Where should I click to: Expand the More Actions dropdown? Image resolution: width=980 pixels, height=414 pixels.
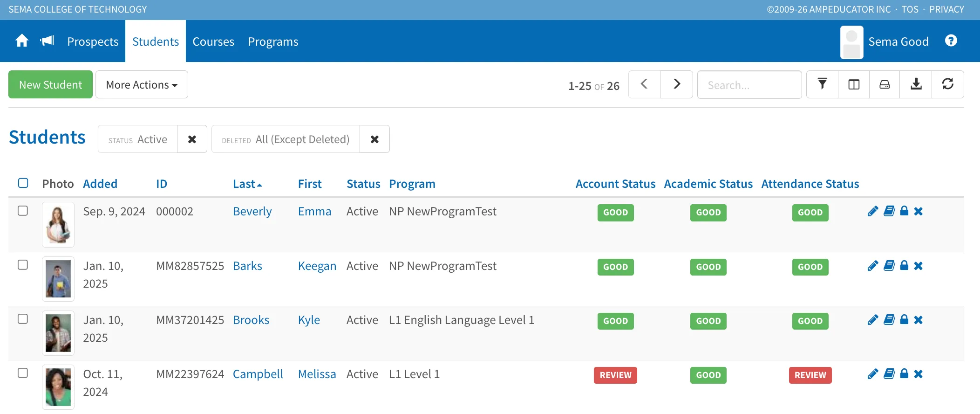pos(142,84)
